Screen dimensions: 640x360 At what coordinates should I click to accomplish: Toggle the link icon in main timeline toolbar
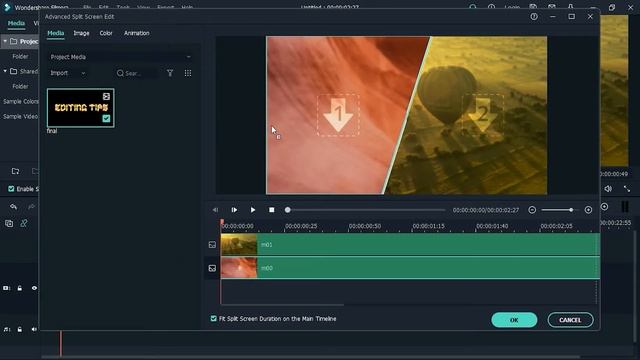(24, 223)
